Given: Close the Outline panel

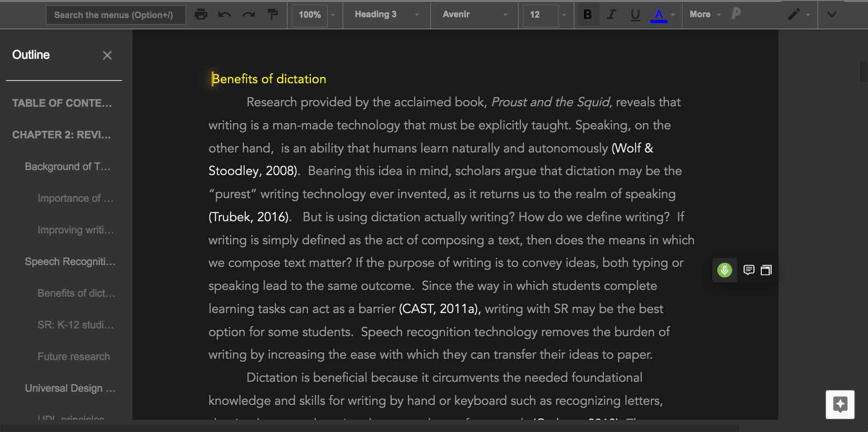Looking at the screenshot, I should pos(107,55).
